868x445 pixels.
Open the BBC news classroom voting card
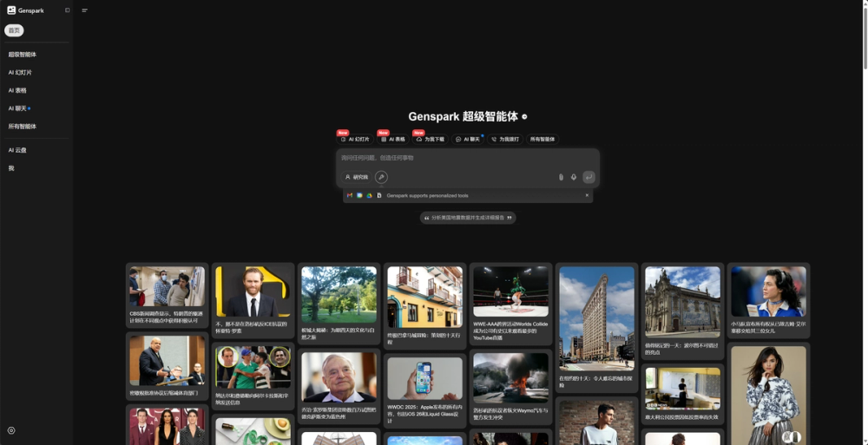(x=682, y=394)
